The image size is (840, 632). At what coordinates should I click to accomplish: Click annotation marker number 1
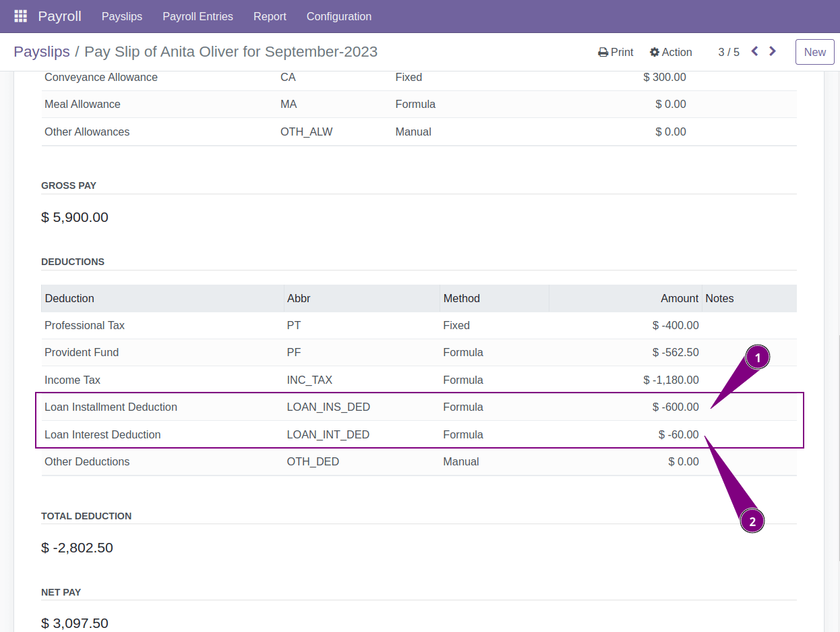[757, 358]
